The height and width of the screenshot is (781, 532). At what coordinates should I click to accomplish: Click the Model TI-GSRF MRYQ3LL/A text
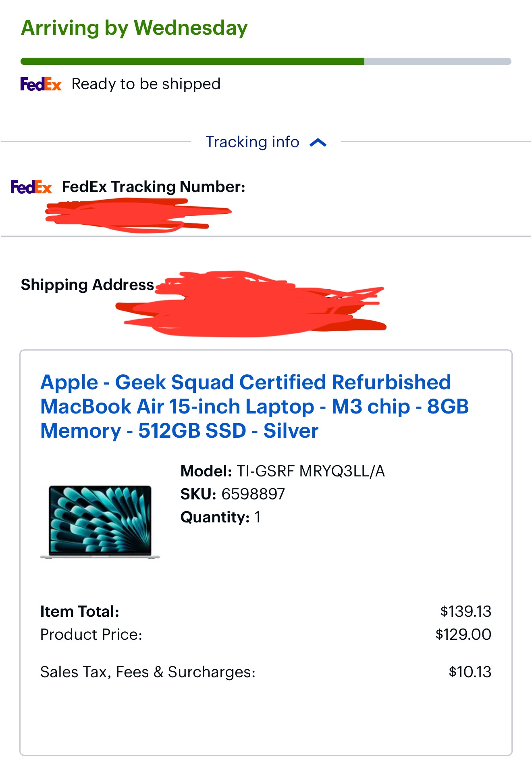point(283,471)
